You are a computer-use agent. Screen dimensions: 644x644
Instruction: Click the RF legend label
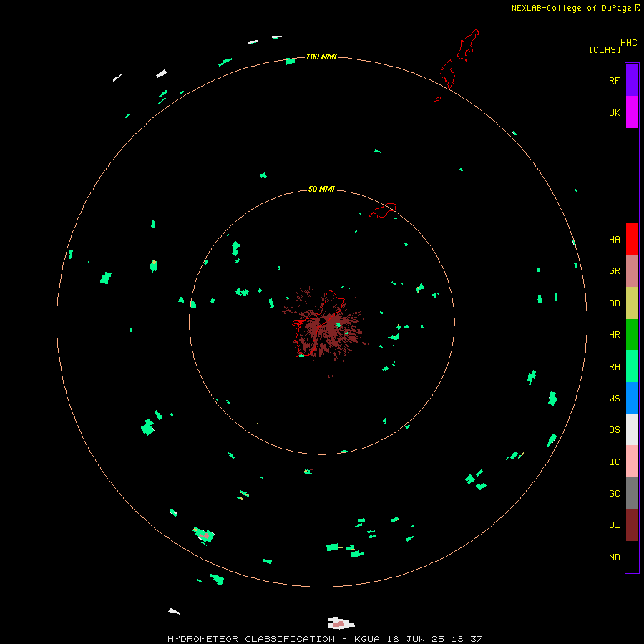click(614, 80)
